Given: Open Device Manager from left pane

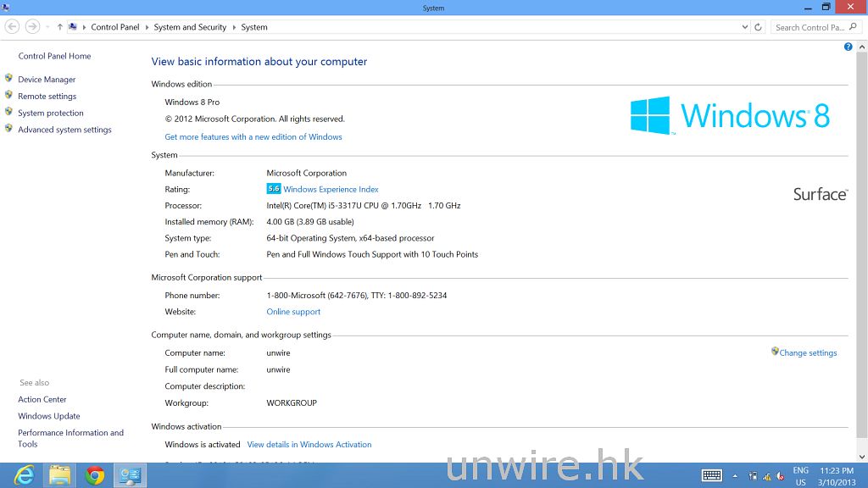Looking at the screenshot, I should click(x=47, y=80).
